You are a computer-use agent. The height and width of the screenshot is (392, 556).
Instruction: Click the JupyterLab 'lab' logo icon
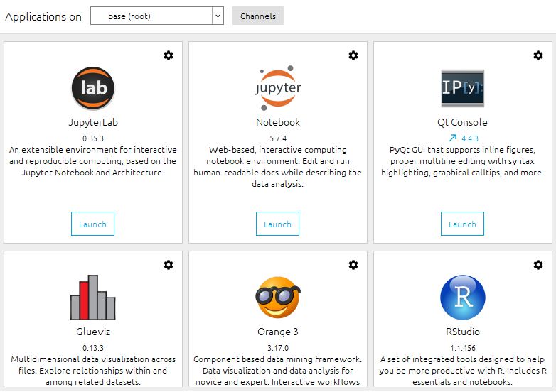(93, 88)
